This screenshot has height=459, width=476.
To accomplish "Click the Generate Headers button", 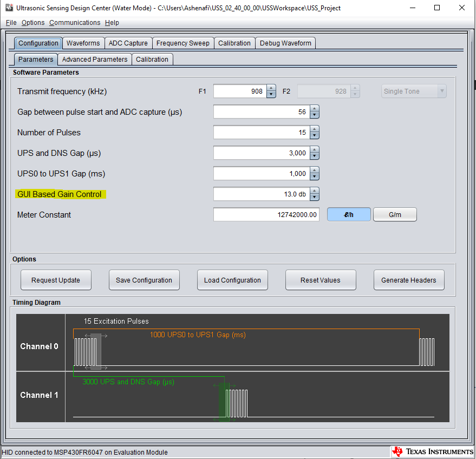I will (409, 280).
